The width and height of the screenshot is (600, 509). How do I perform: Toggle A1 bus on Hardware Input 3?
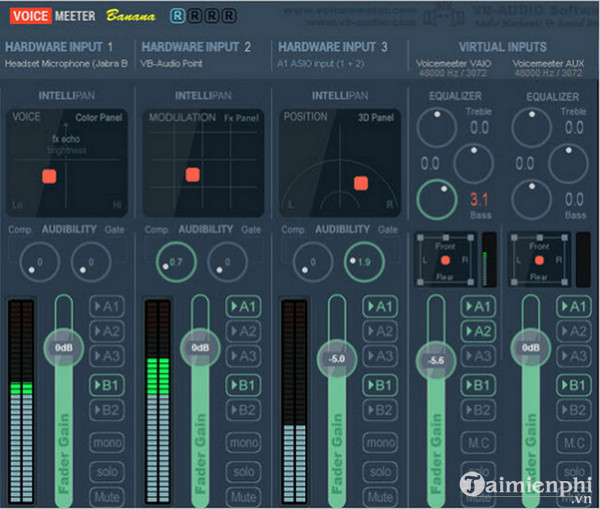pyautogui.click(x=380, y=307)
